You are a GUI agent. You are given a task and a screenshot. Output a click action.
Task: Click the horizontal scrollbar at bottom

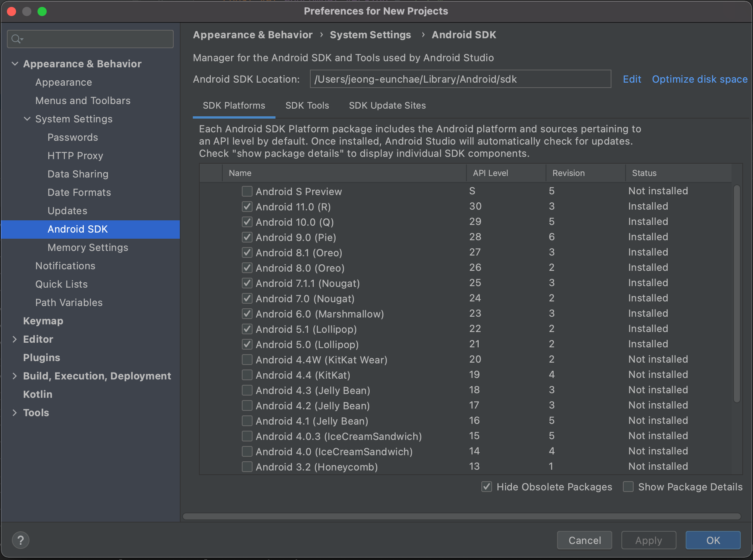click(x=461, y=516)
